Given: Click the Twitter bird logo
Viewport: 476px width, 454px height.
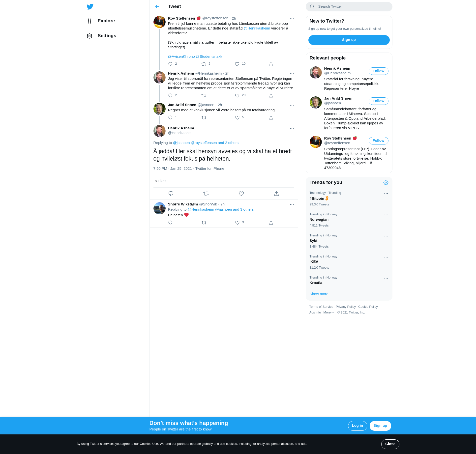Looking at the screenshot, I should [x=90, y=7].
